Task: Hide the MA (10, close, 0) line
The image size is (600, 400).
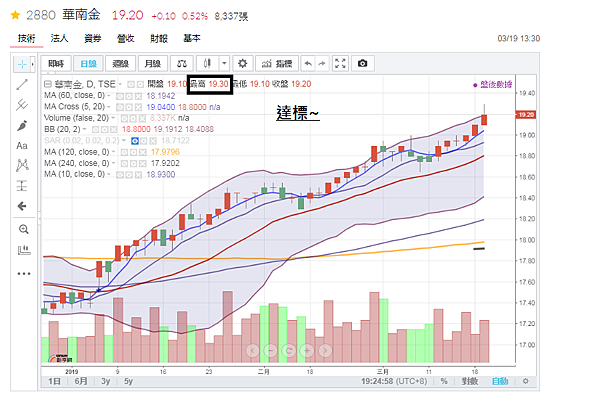Action: 120,175
